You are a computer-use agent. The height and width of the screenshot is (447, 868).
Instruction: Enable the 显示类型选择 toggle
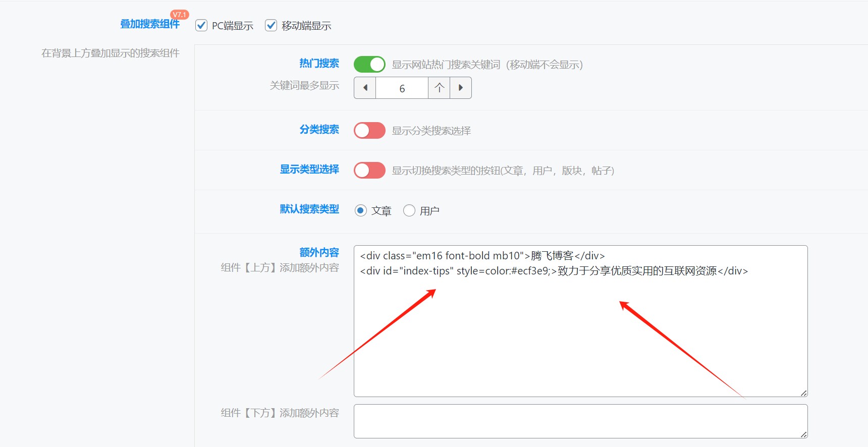[x=369, y=170]
